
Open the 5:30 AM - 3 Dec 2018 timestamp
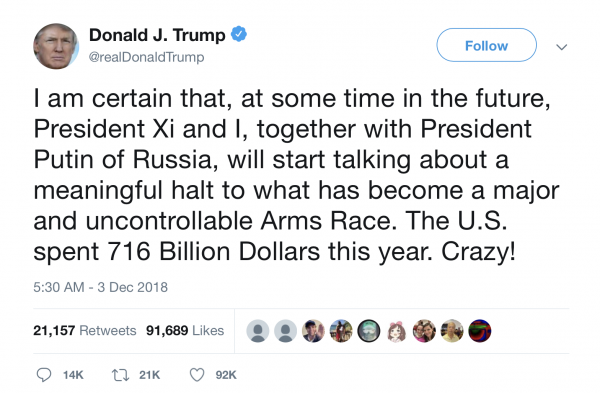click(100, 287)
